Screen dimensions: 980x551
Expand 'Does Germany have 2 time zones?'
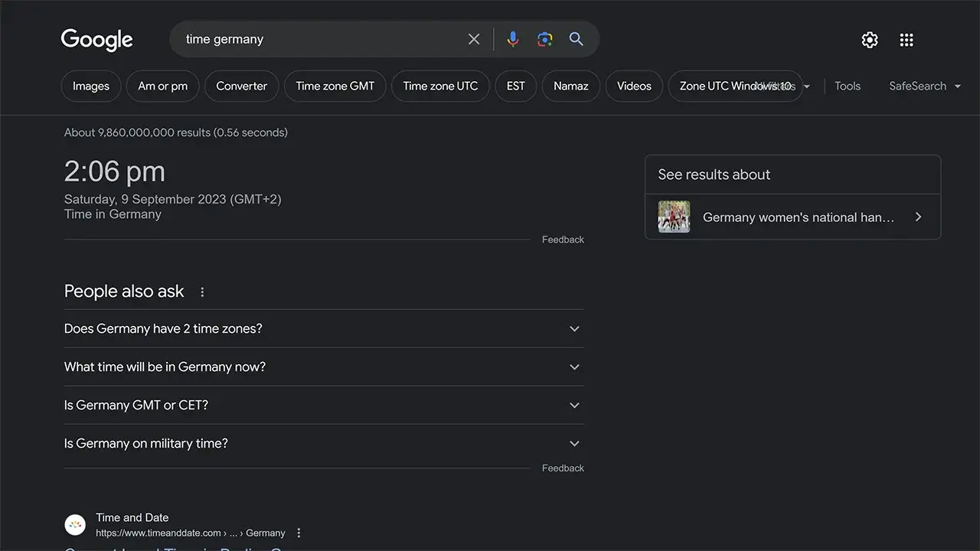324,328
